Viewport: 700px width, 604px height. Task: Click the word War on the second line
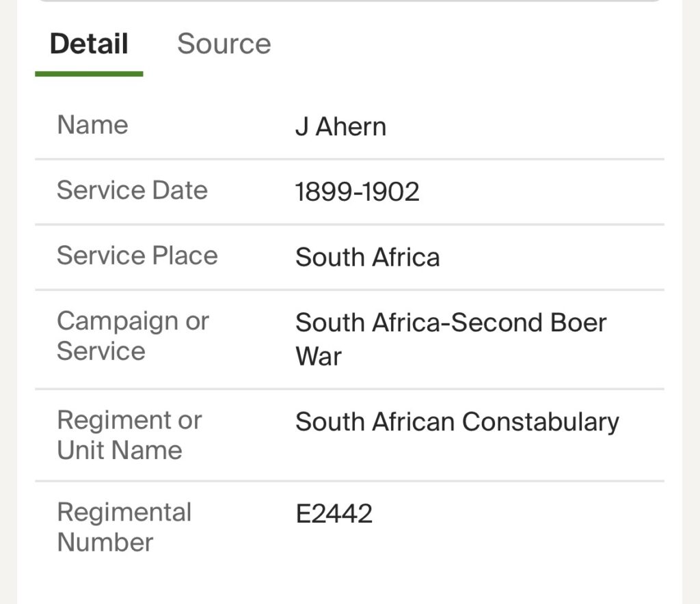point(318,356)
